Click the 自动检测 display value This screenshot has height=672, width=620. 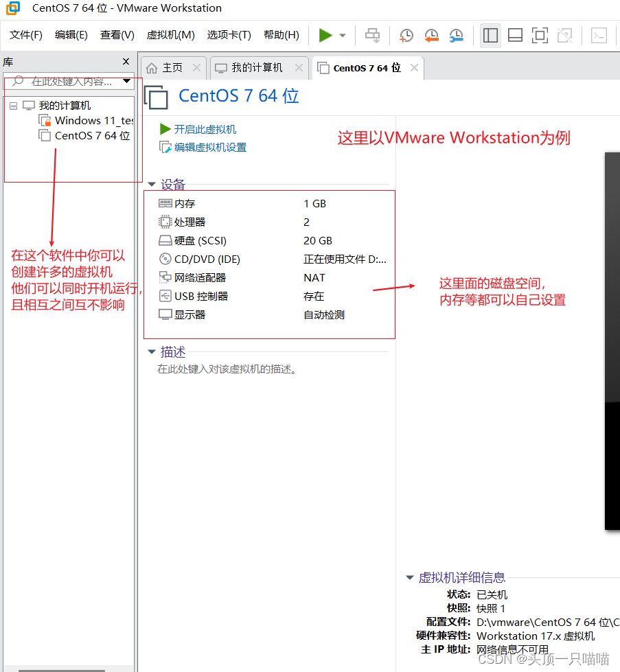(323, 314)
